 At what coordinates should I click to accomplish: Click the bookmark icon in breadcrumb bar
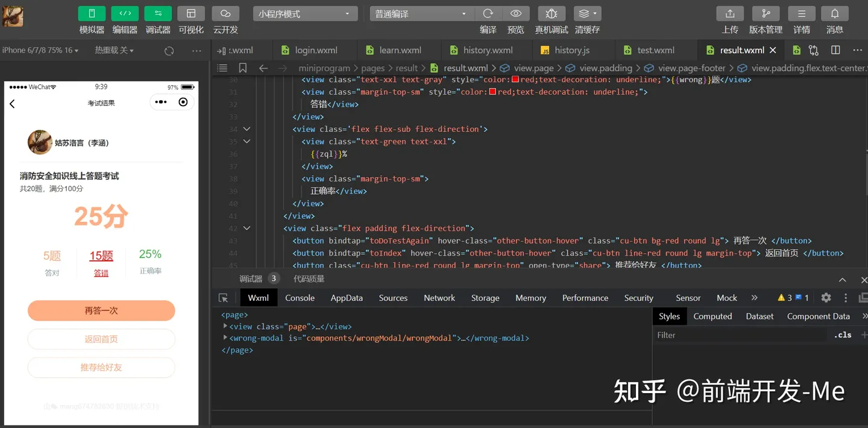tap(243, 68)
